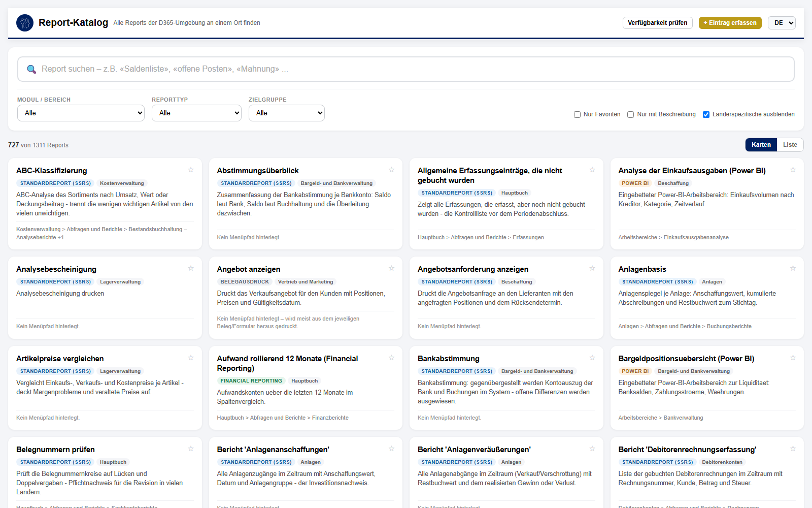Image resolution: width=812 pixels, height=508 pixels.
Task: Focus the Report suchen search field
Action: tap(406, 69)
